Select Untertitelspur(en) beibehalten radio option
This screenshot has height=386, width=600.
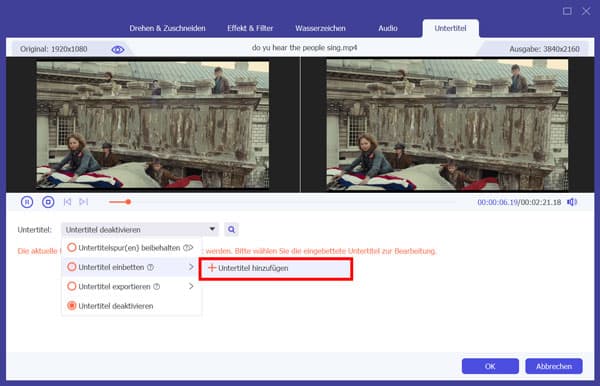click(x=72, y=248)
